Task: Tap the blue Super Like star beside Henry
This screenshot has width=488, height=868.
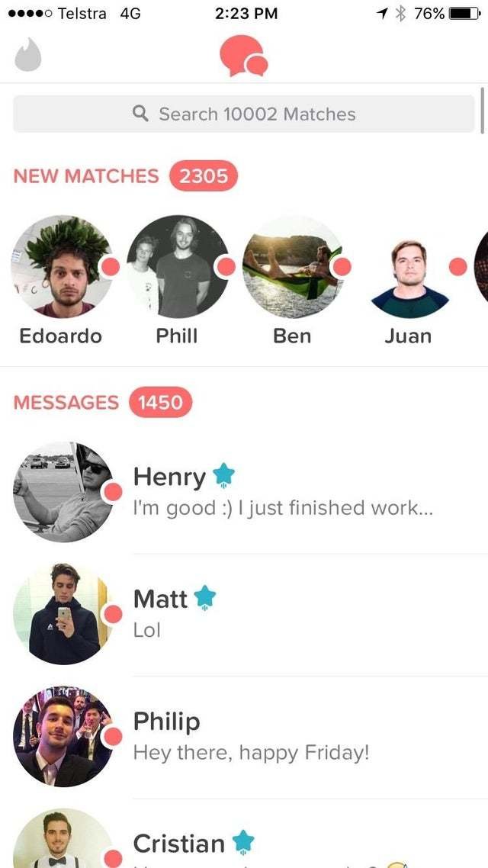Action: (x=224, y=477)
